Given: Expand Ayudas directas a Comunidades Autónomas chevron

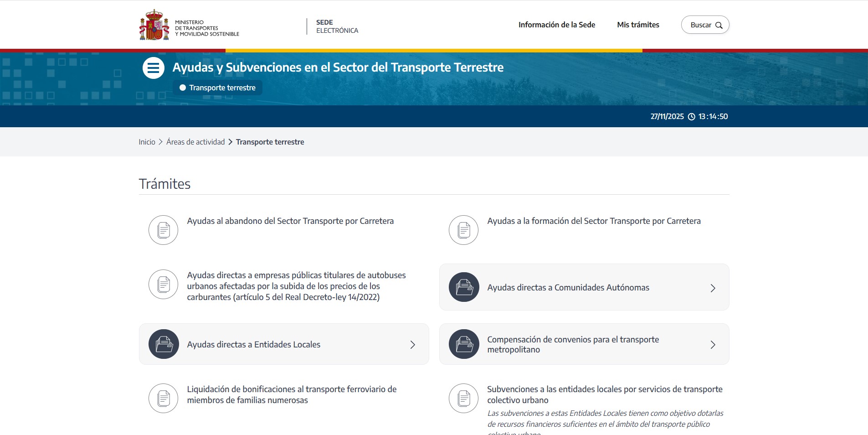Looking at the screenshot, I should (x=713, y=288).
